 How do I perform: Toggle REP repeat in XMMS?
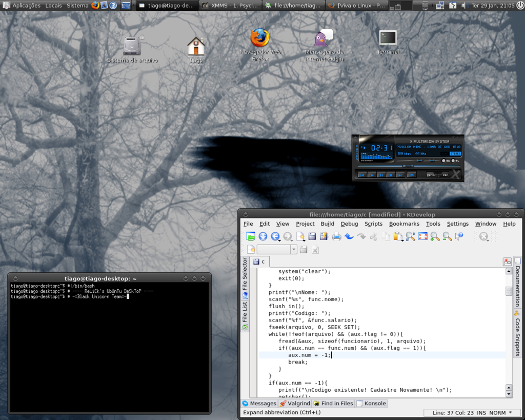coord(445,175)
